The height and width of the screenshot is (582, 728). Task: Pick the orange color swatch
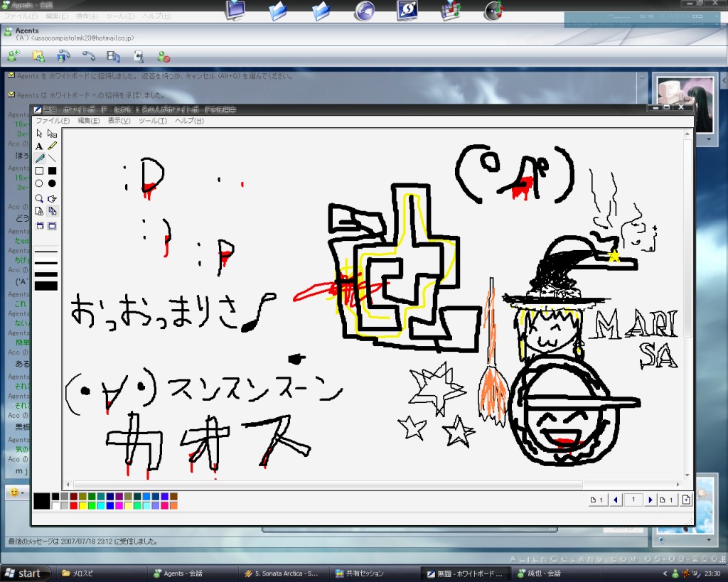click(173, 505)
